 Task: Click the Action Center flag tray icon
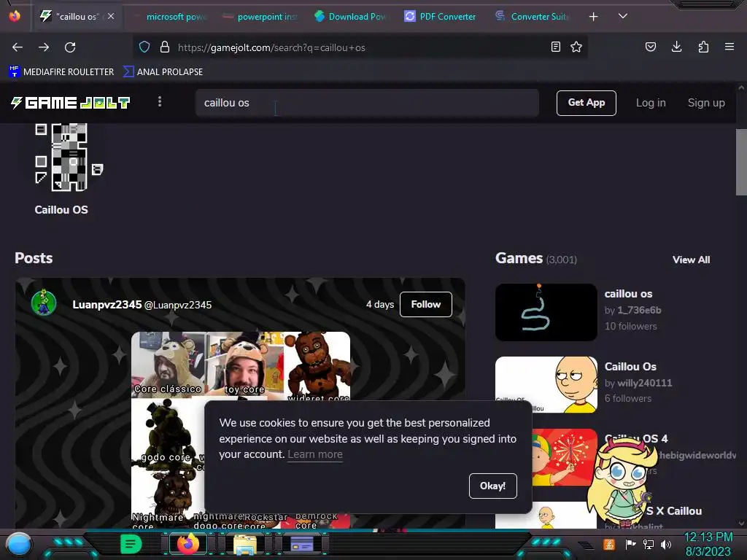click(630, 544)
